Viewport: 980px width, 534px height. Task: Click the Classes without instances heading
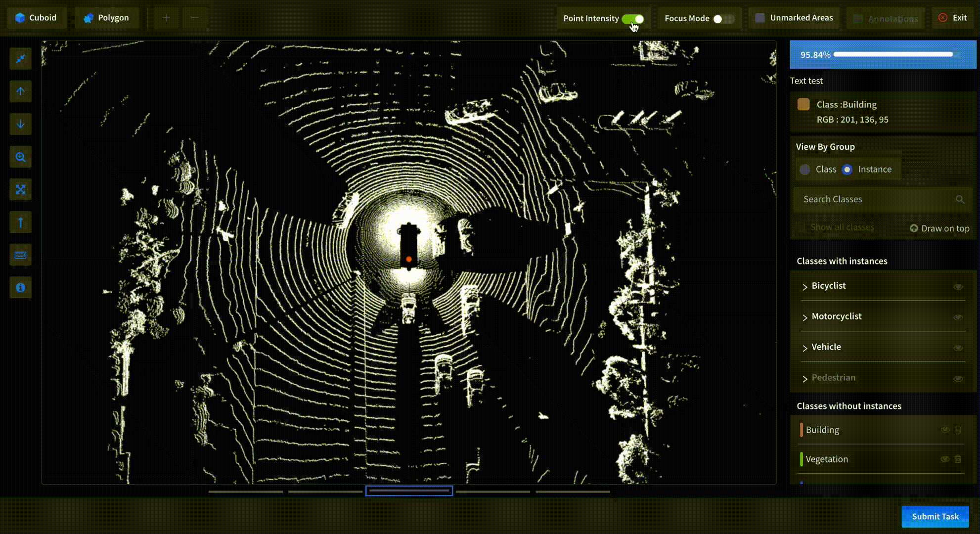pyautogui.click(x=848, y=406)
